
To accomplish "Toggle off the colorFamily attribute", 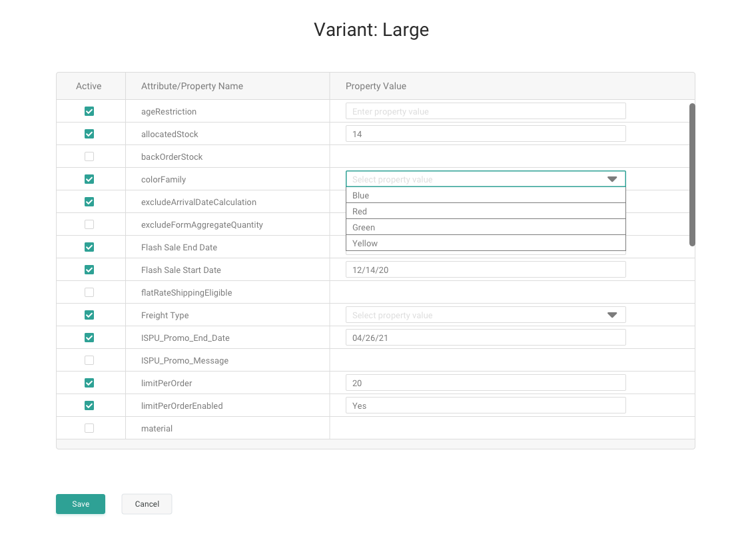I will coord(89,179).
